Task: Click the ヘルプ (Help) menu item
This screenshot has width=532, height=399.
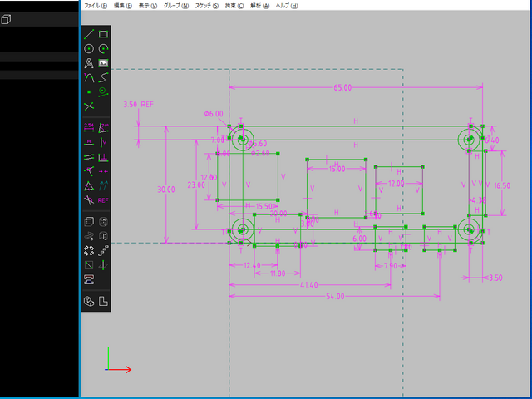Action: pos(288,6)
